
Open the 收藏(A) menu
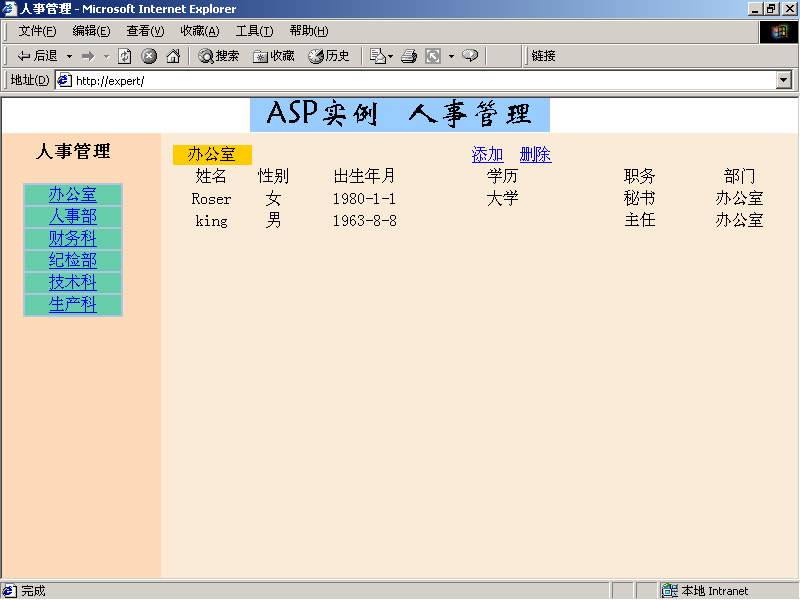point(200,31)
